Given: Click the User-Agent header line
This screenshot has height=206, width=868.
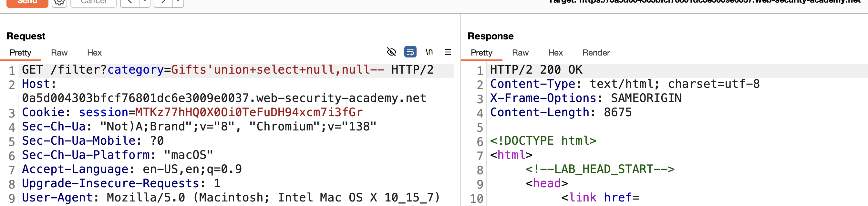Looking at the screenshot, I should tap(231, 197).
